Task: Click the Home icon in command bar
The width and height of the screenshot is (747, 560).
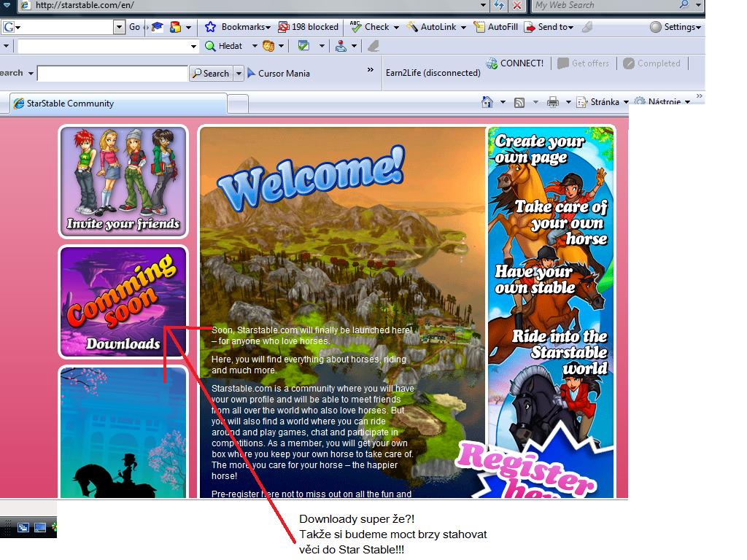Action: [x=487, y=101]
